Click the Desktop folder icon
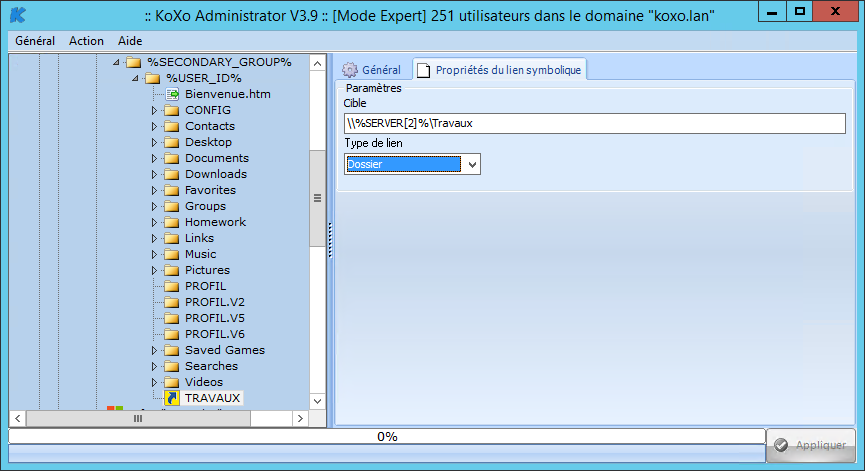This screenshot has height=471, width=865. [172, 142]
